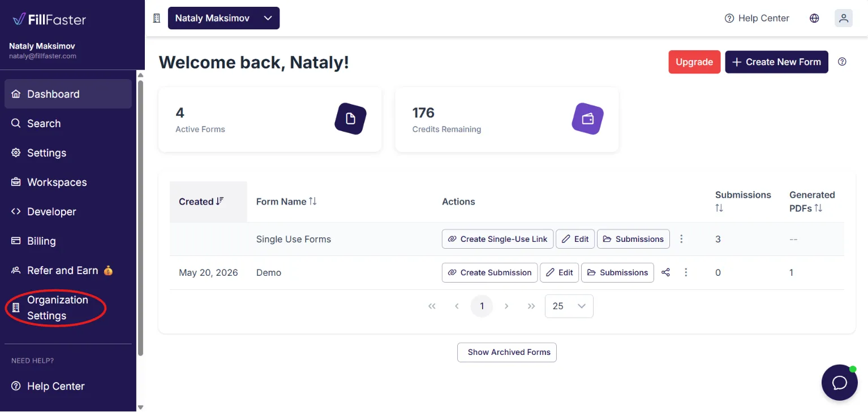
Task: Open the chat support bubble
Action: [840, 383]
